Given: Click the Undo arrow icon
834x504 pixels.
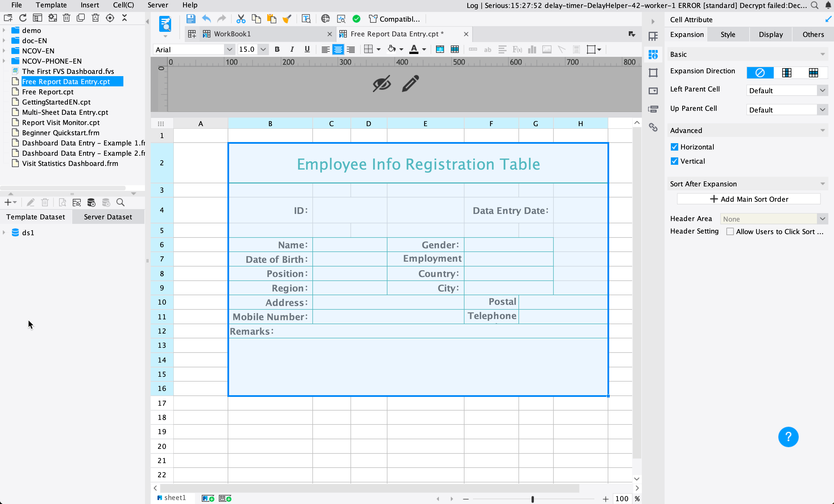Looking at the screenshot, I should 206,19.
